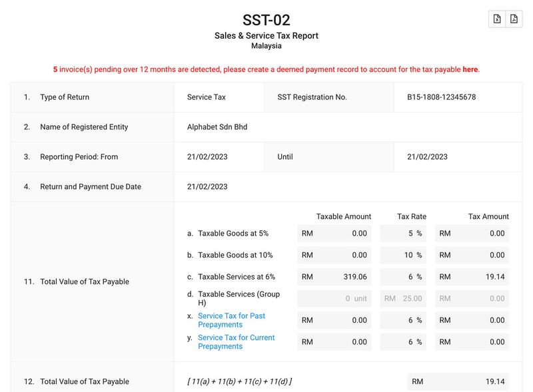Image resolution: width=533 pixels, height=392 pixels.
Task: Click the Taxable Services Group H unit field
Action: click(x=335, y=298)
